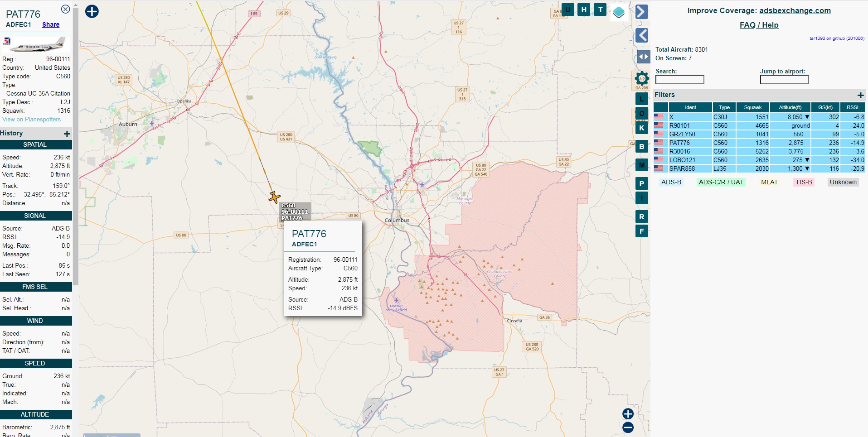This screenshot has width=868, height=437.
Task: Toggle the O map button
Action: pos(641,114)
